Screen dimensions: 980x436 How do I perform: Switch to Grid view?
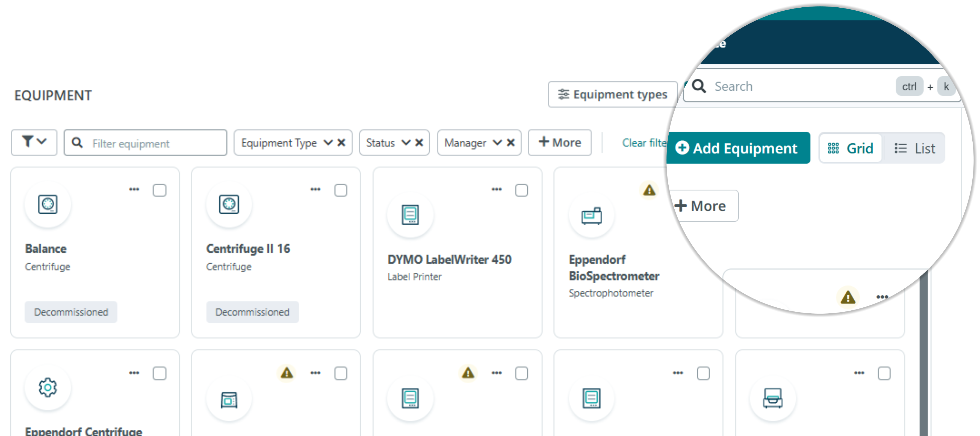coord(851,148)
